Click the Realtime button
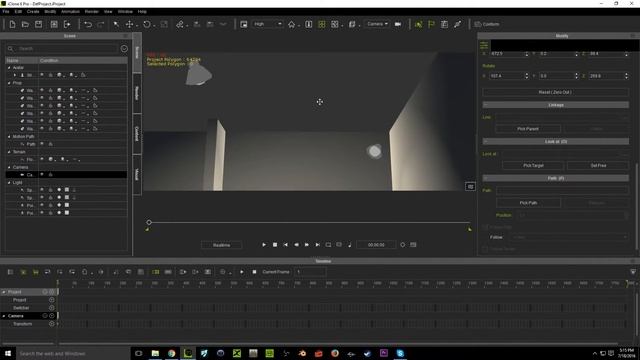 [222, 245]
